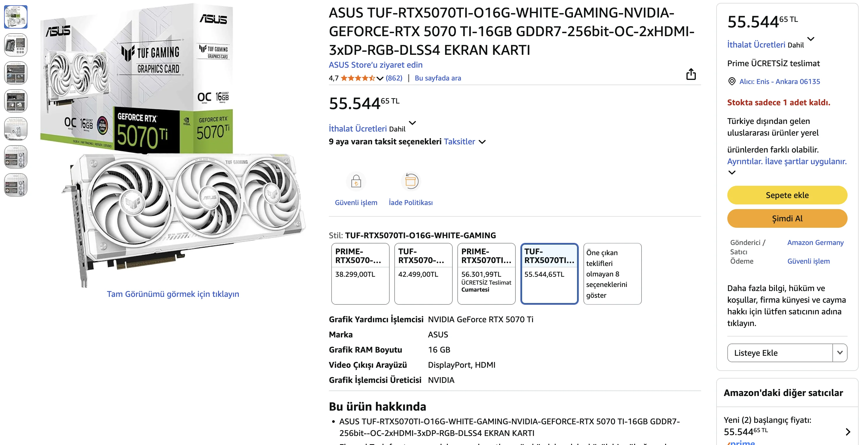Open the ASUS Store'u ziyaret edin link
The height and width of the screenshot is (445, 868).
375,65
